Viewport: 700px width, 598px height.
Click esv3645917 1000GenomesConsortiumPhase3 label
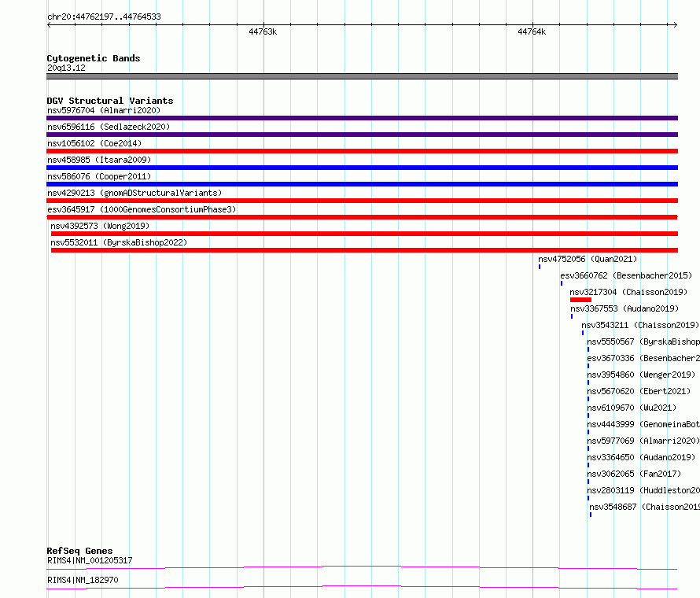(x=142, y=209)
